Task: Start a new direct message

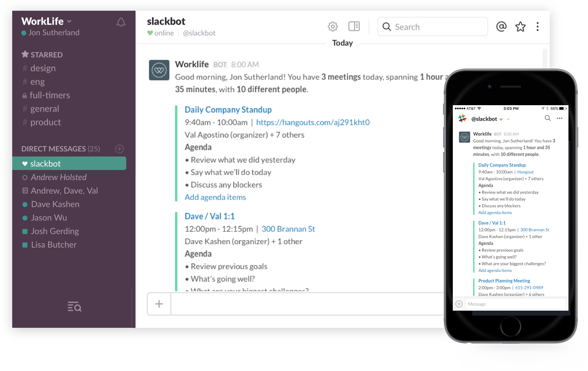Action: click(x=119, y=149)
